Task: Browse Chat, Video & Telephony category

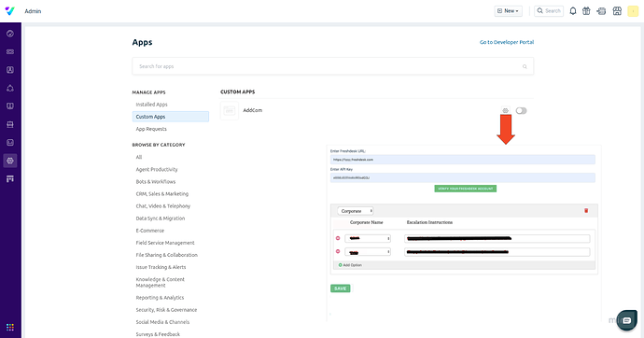Action: click(163, 206)
